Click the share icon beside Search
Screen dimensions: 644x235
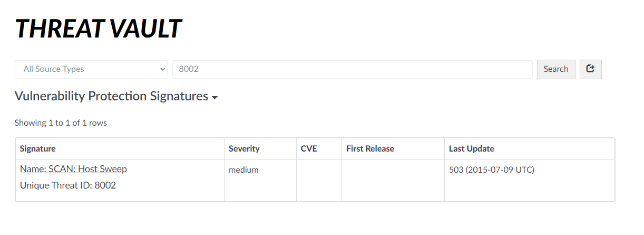pyautogui.click(x=590, y=69)
